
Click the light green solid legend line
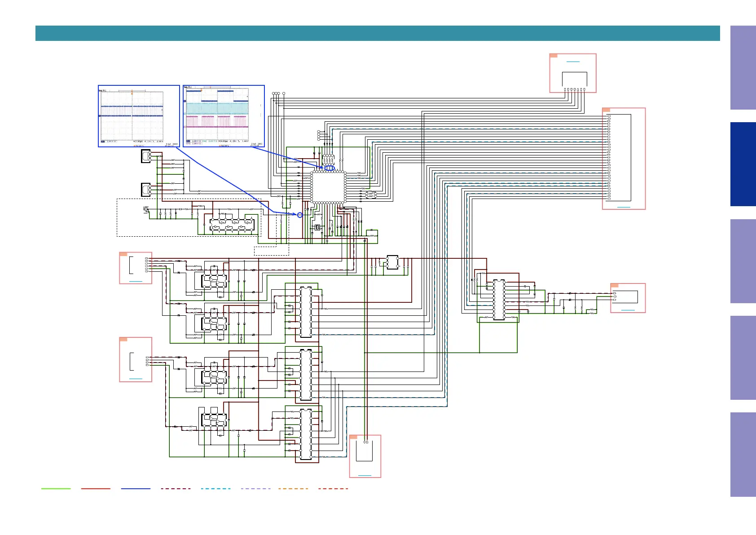(56, 489)
